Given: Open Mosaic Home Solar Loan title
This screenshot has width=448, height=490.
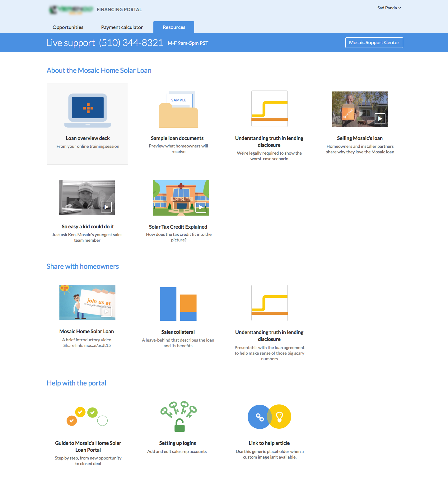Looking at the screenshot, I should (86, 331).
